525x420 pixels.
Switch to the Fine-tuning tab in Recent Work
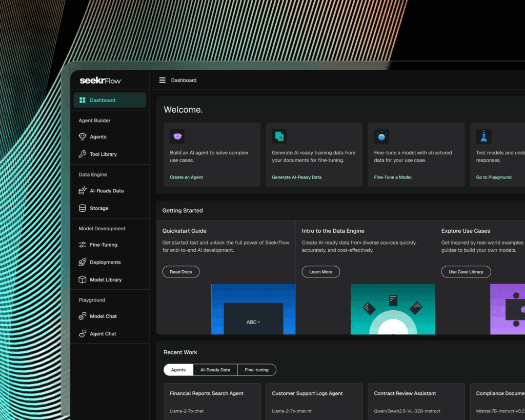pyautogui.click(x=257, y=370)
